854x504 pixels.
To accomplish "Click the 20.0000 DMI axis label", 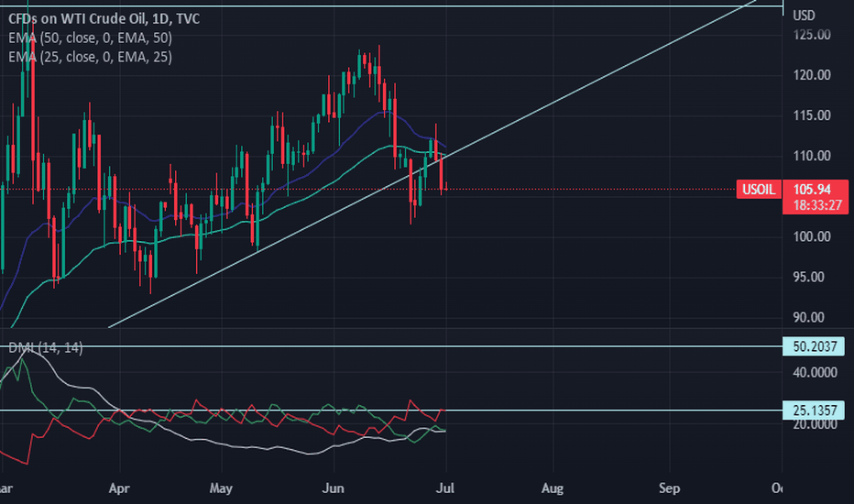I will click(x=815, y=424).
